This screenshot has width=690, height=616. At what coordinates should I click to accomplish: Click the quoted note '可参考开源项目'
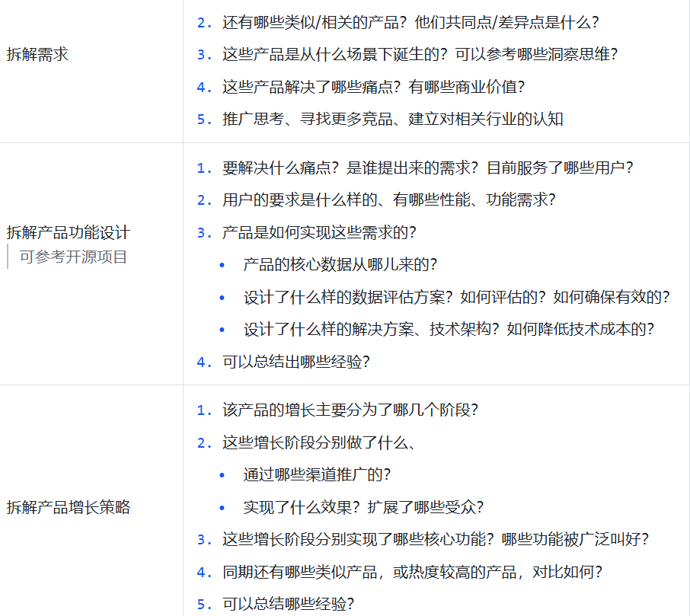coord(73,257)
